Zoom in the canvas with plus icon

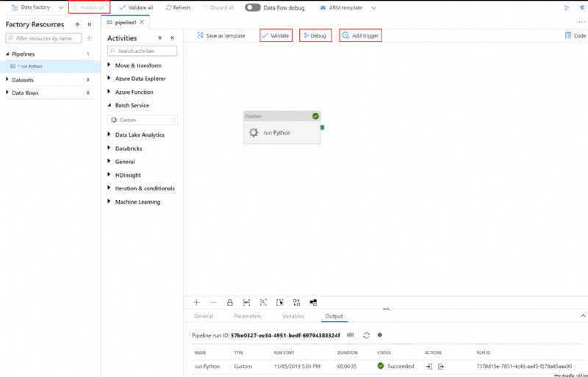tap(196, 302)
